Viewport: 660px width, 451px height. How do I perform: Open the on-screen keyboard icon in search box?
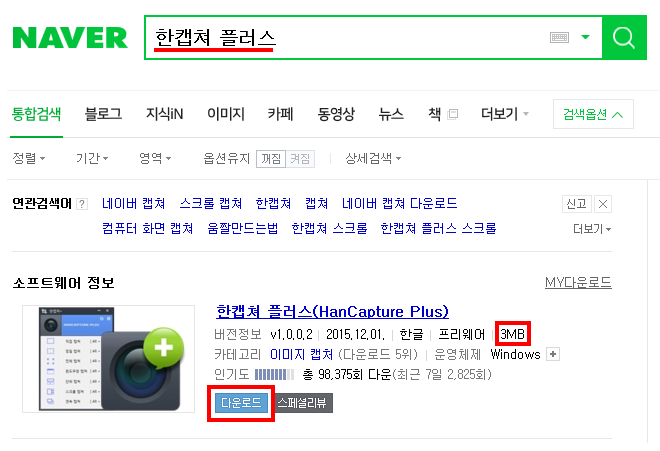(559, 37)
